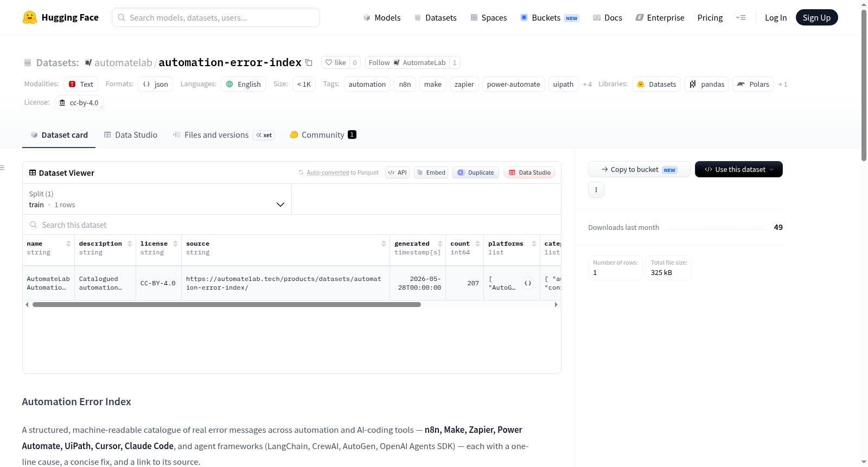
Task: Open the pandas library chip
Action: 707,84
